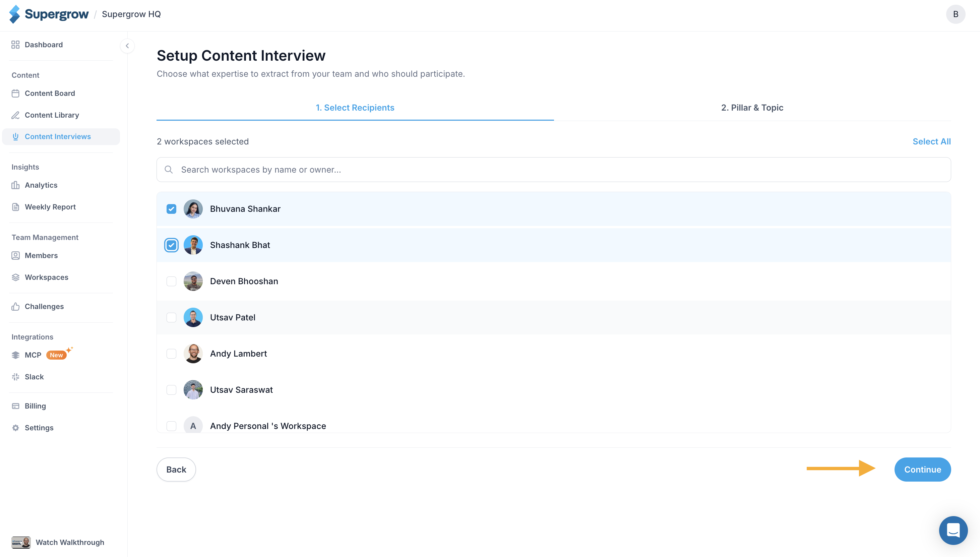The height and width of the screenshot is (557, 980).
Task: Click the Utsav Saraswat name text
Action: pyautogui.click(x=241, y=390)
